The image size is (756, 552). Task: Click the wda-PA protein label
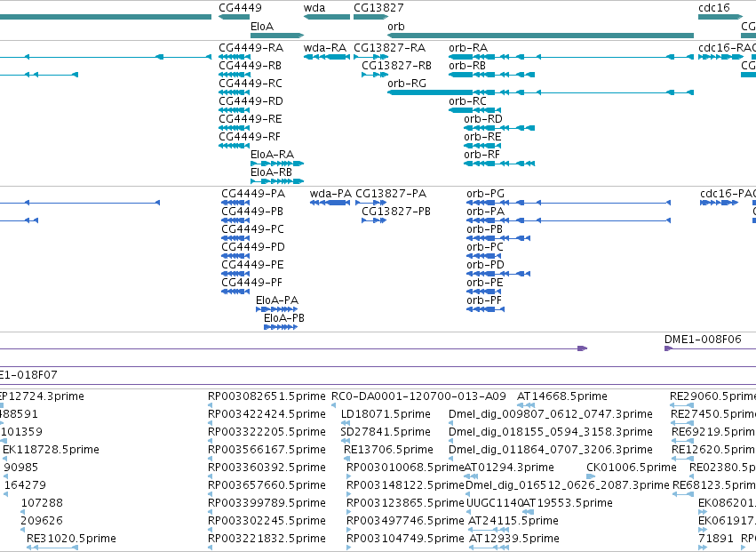tap(330, 194)
